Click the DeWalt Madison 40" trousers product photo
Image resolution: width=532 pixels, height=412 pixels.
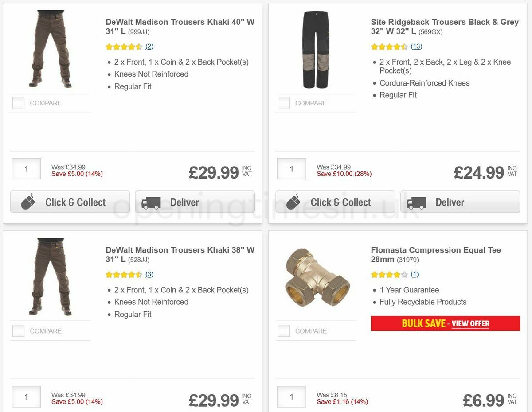tap(50, 49)
